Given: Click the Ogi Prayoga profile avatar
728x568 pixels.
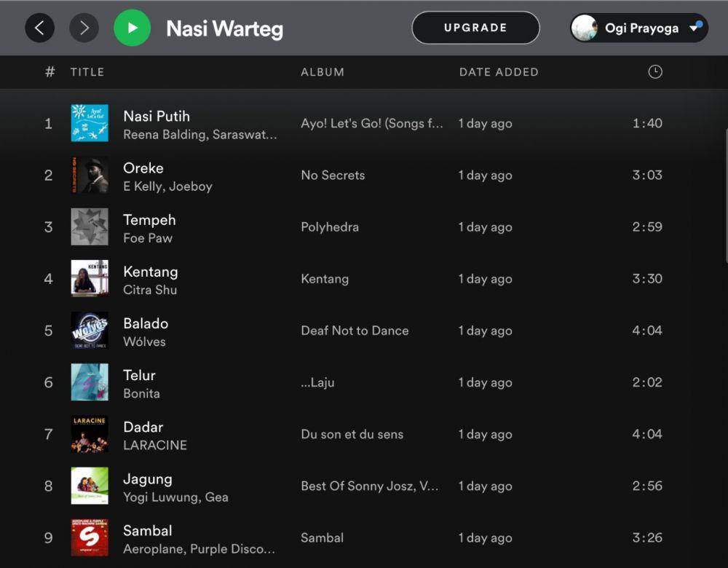Looking at the screenshot, I should (x=584, y=28).
